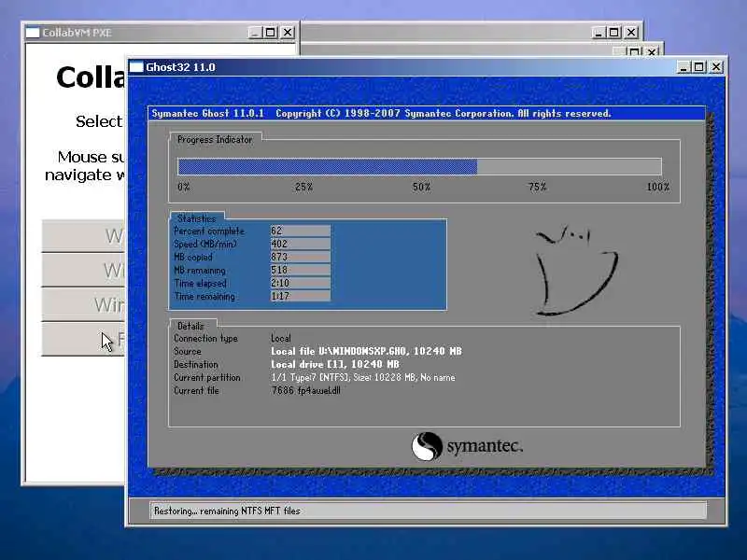This screenshot has height=560, width=747.
Task: Click the Source local file WINDOWSXP.GHO text
Action: pos(366,352)
